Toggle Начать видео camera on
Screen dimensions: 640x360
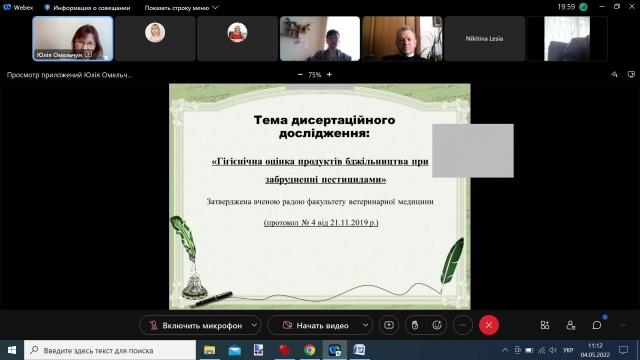[x=315, y=325]
